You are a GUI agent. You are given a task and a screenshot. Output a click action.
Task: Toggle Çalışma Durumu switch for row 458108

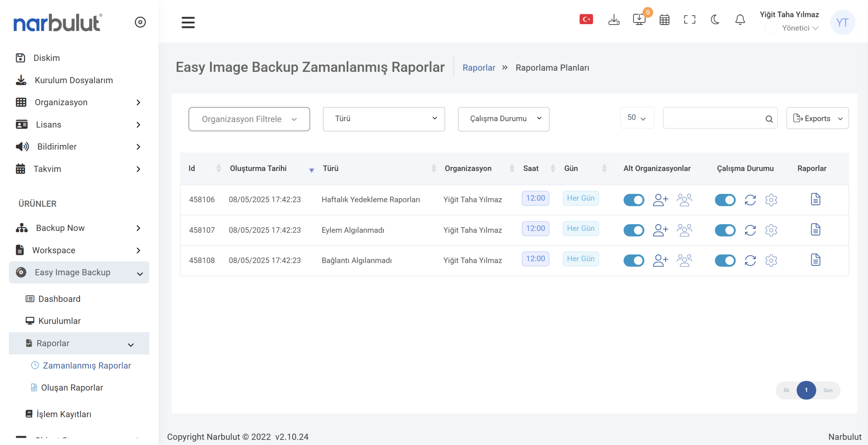(x=725, y=260)
